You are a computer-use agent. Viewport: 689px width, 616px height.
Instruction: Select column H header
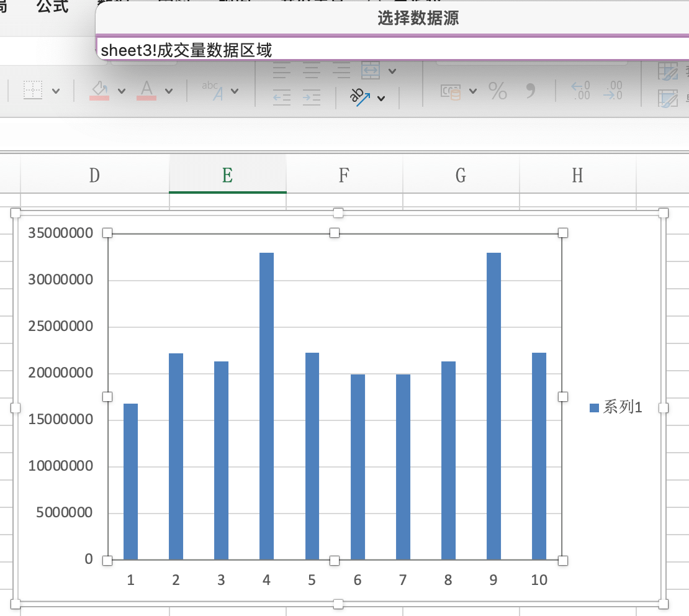(x=577, y=175)
